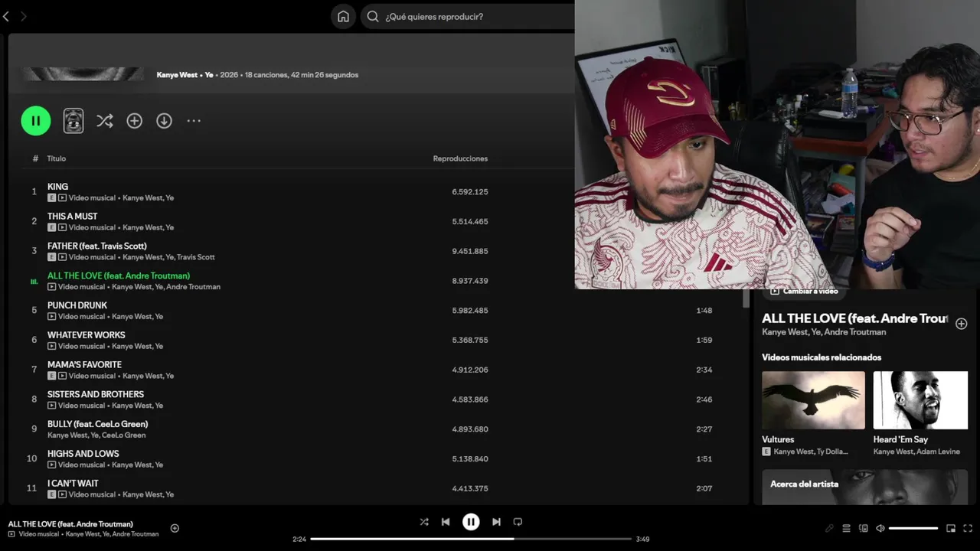Open the connect to a device icon
980x551 pixels.
(864, 528)
